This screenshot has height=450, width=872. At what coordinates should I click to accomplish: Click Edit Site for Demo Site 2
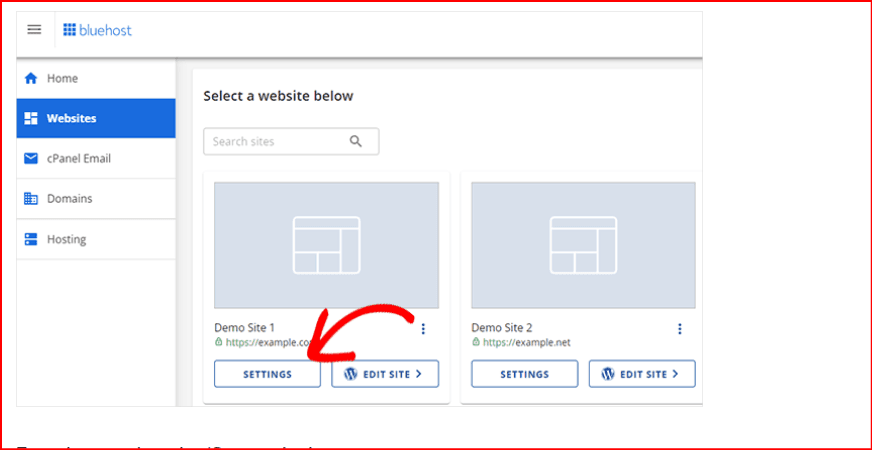tap(642, 374)
